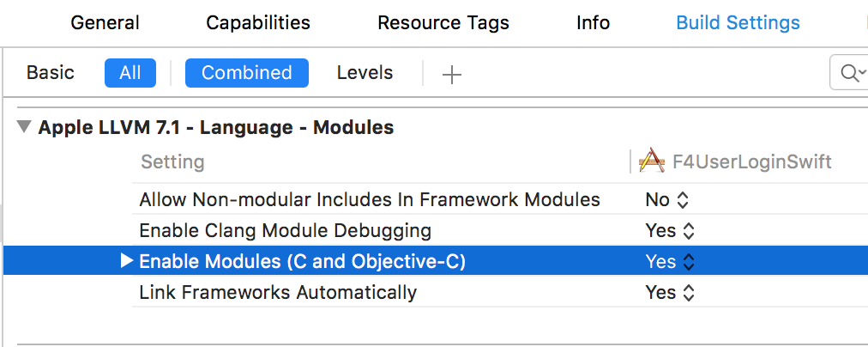Open the Allow Non-modular Includes value popup
Screen dimensions: 868x347
(666, 199)
